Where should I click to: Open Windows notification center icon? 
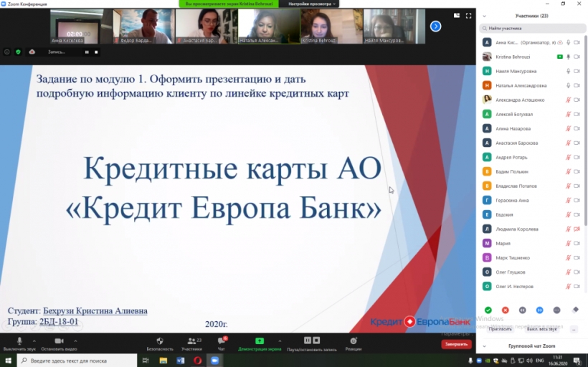(578, 361)
